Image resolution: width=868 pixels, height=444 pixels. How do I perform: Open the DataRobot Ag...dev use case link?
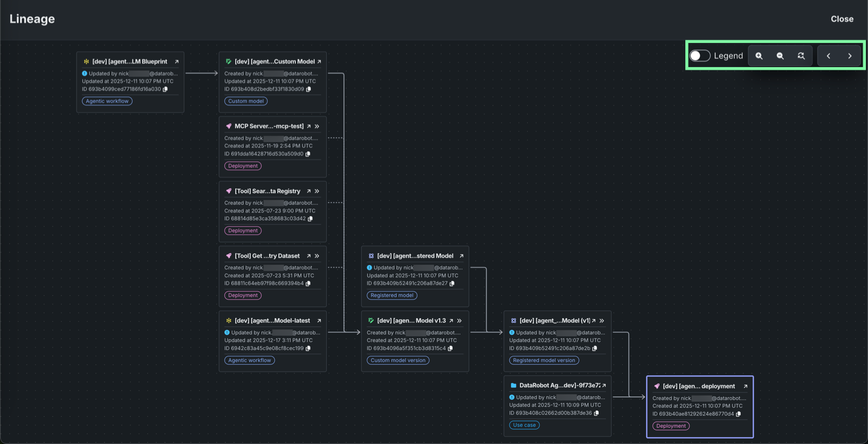tap(604, 386)
